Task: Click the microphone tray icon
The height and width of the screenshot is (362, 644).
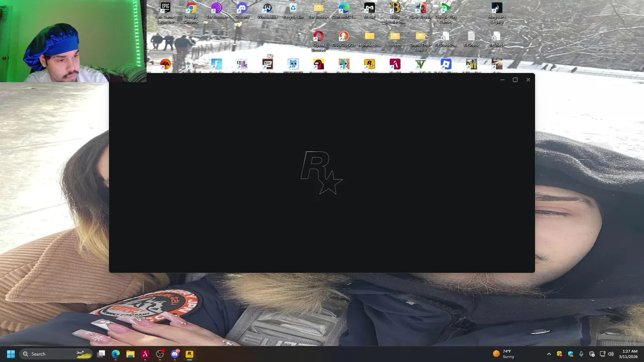Action: [x=581, y=354]
